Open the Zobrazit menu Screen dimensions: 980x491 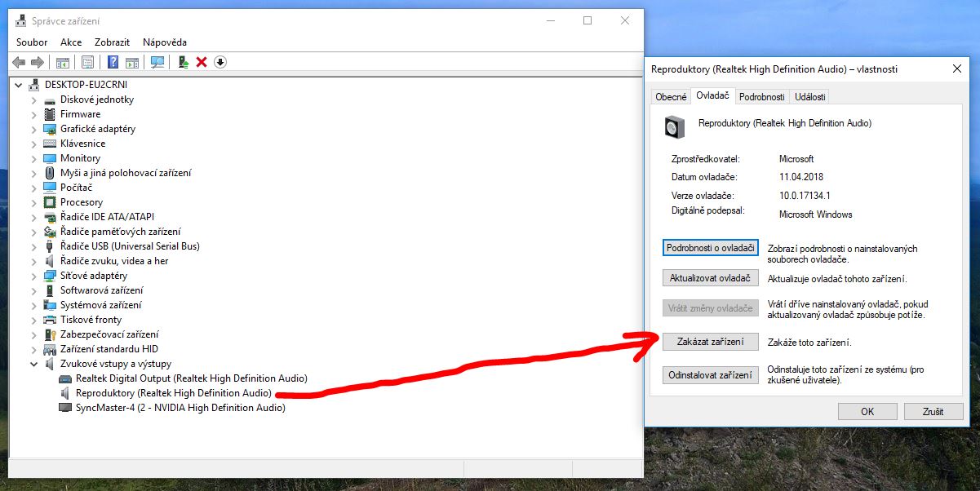click(112, 42)
